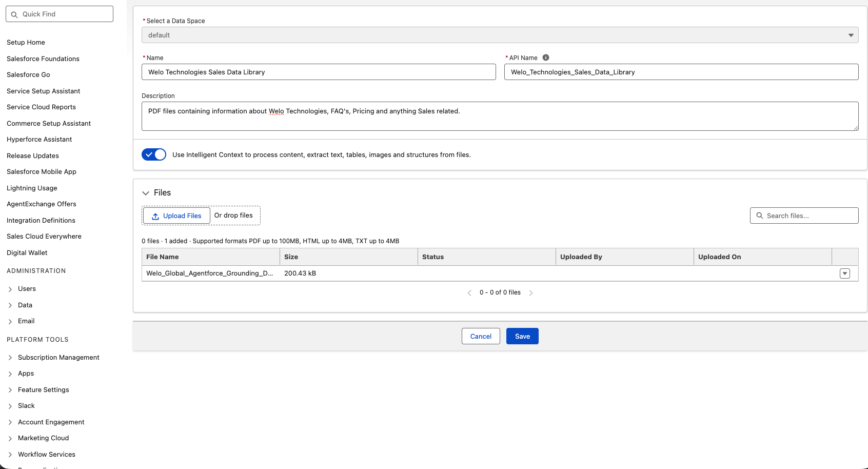Screen dimensions: 868x469
Task: Expand the Marketing Cloud node
Action: click(x=10, y=439)
